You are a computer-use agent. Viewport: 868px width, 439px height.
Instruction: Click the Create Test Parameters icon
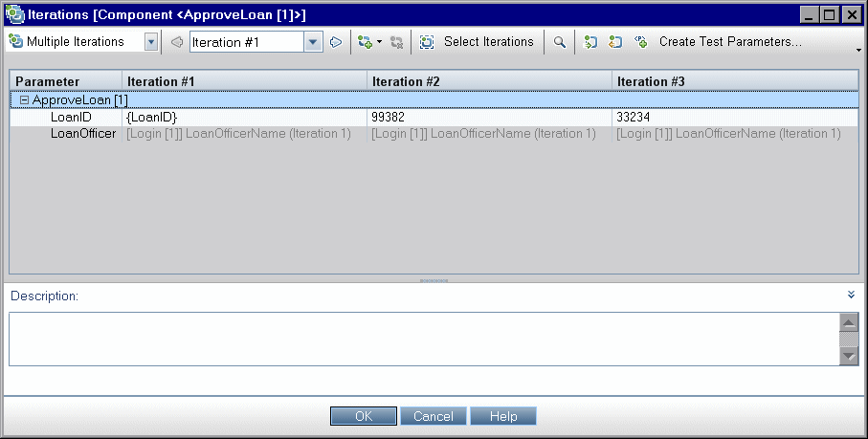pos(641,42)
